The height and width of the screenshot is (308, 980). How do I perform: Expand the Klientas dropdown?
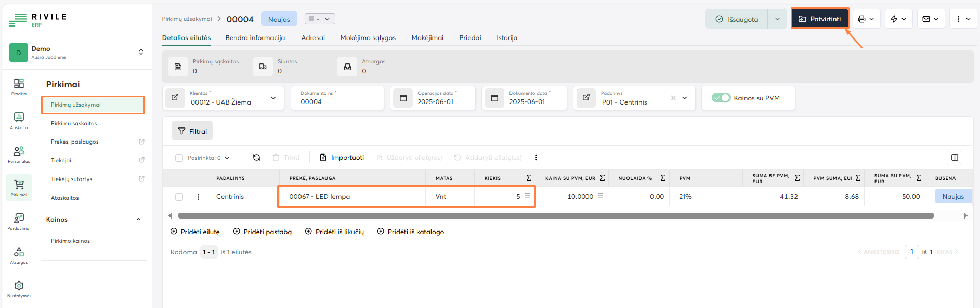273,98
